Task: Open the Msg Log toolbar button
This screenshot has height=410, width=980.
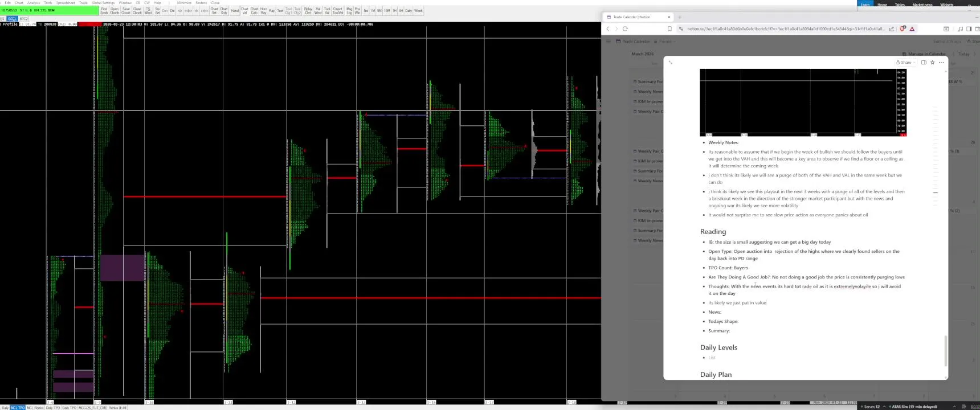Action: (x=349, y=11)
